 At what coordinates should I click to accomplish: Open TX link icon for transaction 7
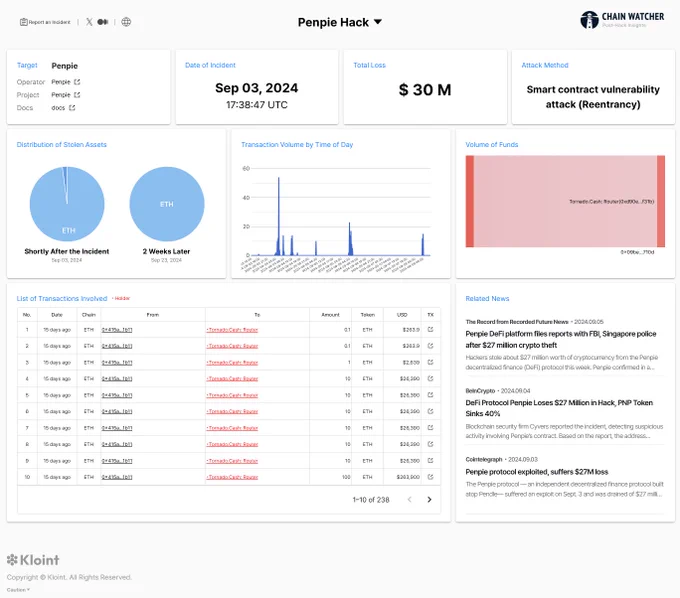click(430, 428)
